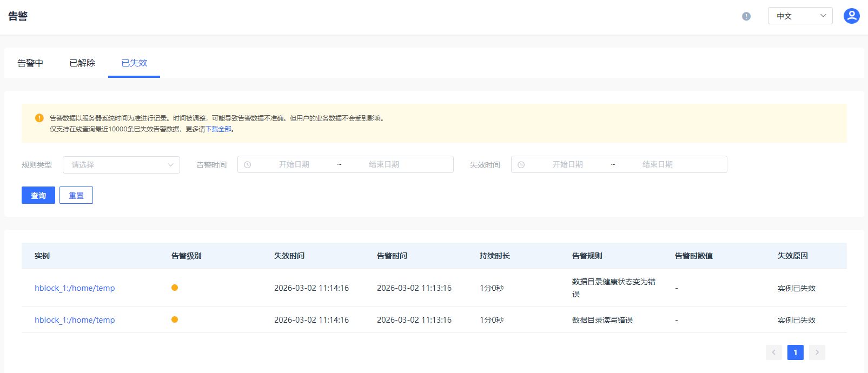Switch to the 告警中 tab
The height and width of the screenshot is (373, 868).
[30, 63]
